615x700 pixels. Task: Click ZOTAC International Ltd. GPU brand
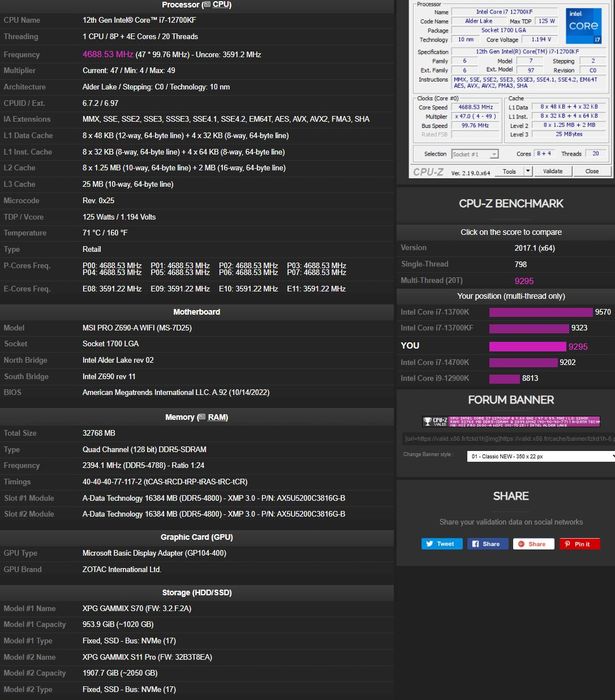click(x=122, y=569)
